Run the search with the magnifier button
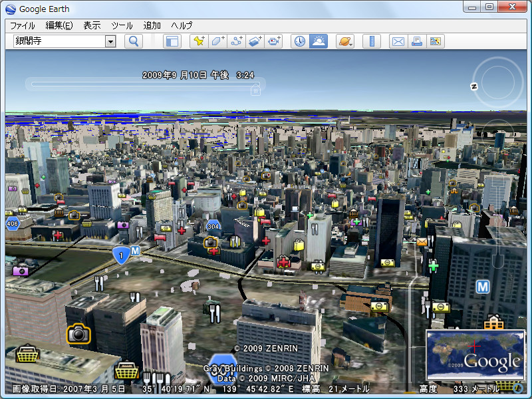 [133, 41]
